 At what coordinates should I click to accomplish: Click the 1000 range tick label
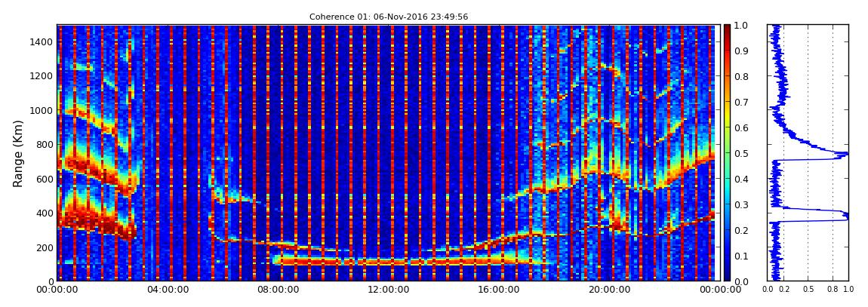42,110
